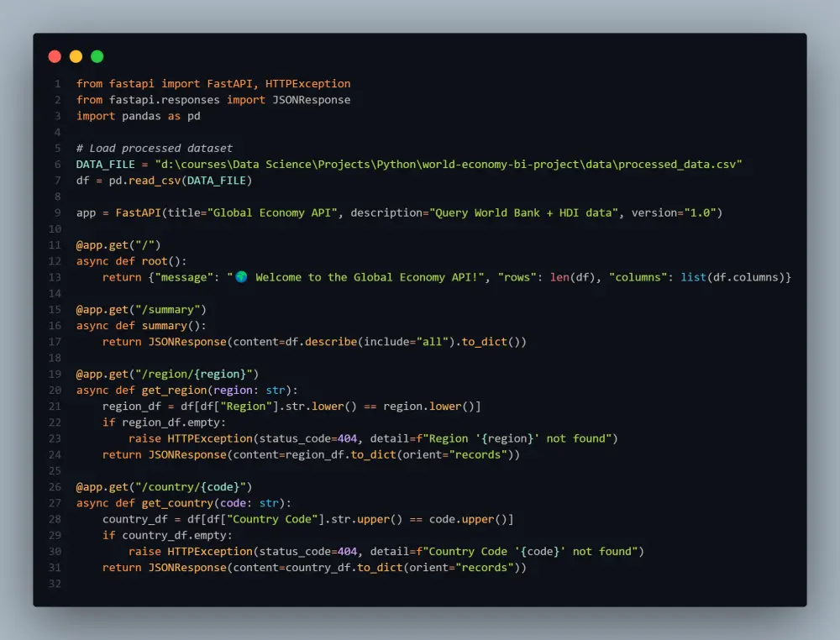Click 'country_df.to_dict' on line 31

(344, 568)
